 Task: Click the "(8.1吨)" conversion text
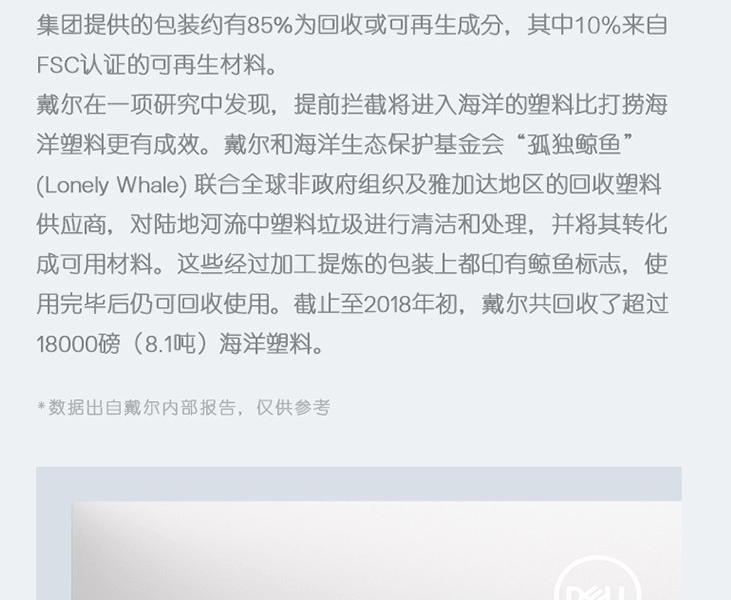click(x=170, y=344)
